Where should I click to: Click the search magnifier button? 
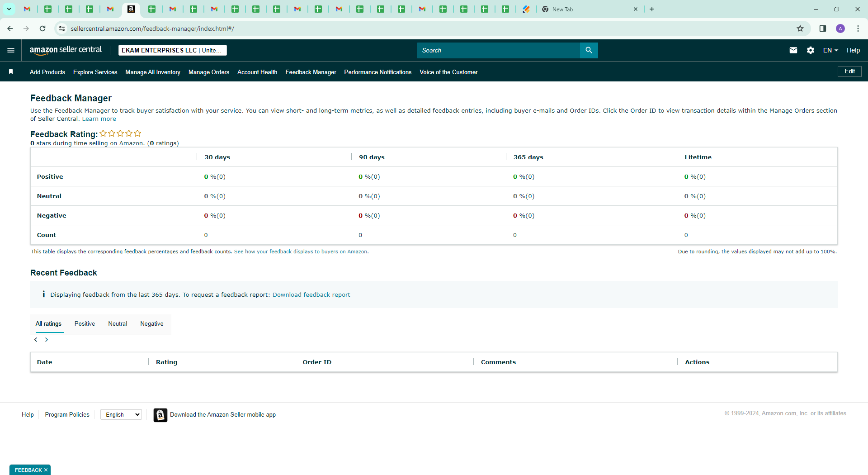(589, 50)
